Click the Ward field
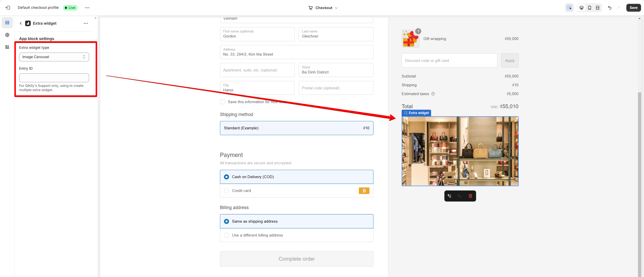The width and height of the screenshot is (644, 277). (x=336, y=70)
